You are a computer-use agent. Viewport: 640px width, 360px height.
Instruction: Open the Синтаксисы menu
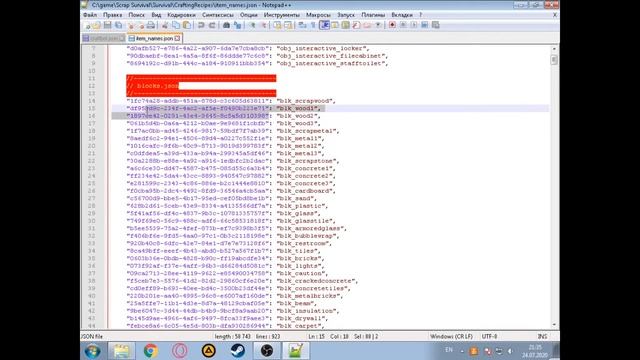[x=218, y=15]
